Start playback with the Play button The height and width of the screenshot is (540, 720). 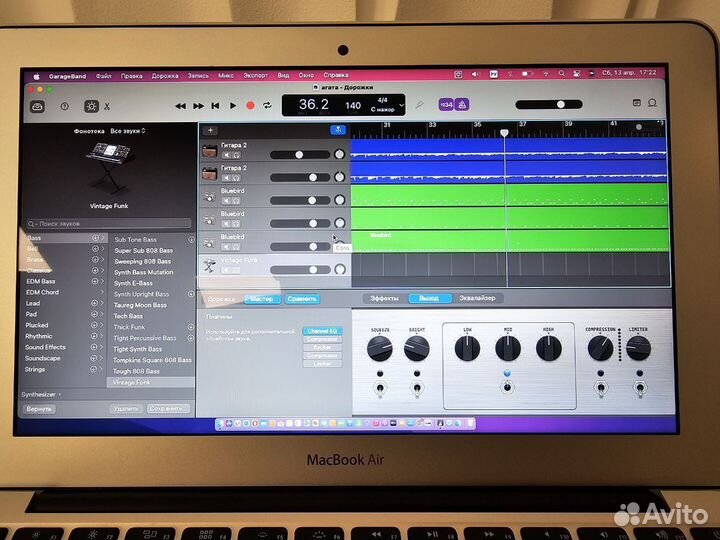233,106
